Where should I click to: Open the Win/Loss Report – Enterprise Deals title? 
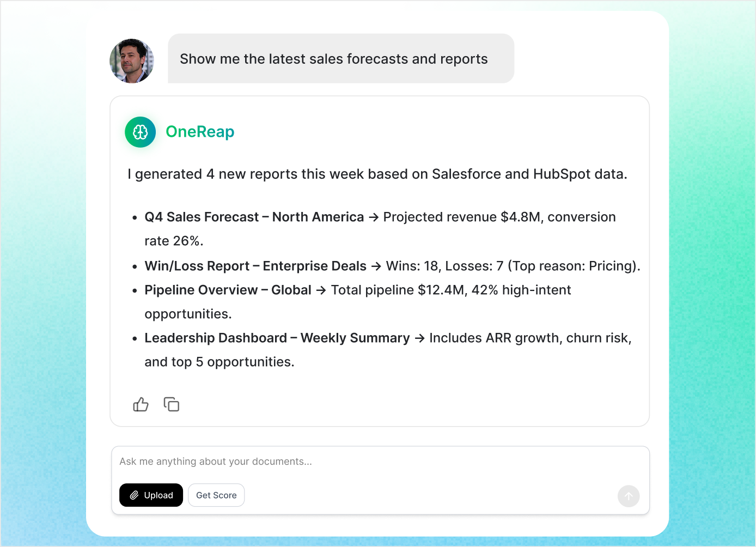click(255, 266)
